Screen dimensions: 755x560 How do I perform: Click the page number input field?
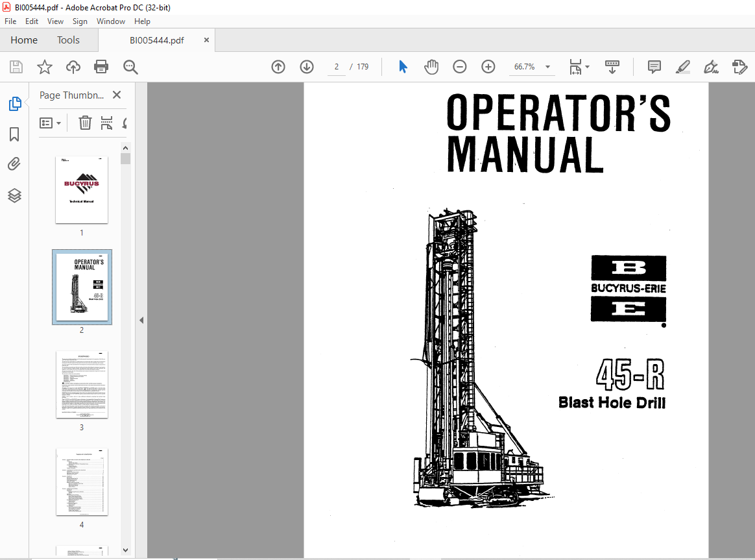pos(337,67)
